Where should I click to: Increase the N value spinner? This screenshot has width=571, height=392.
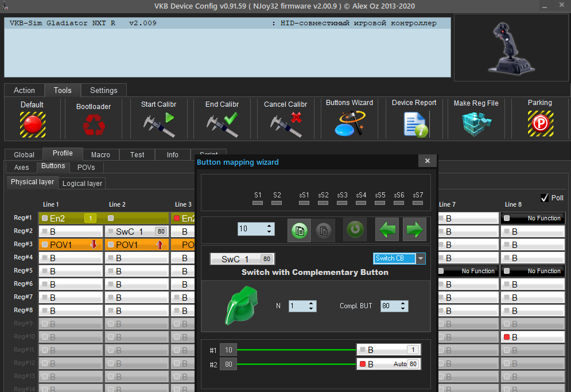click(x=311, y=303)
